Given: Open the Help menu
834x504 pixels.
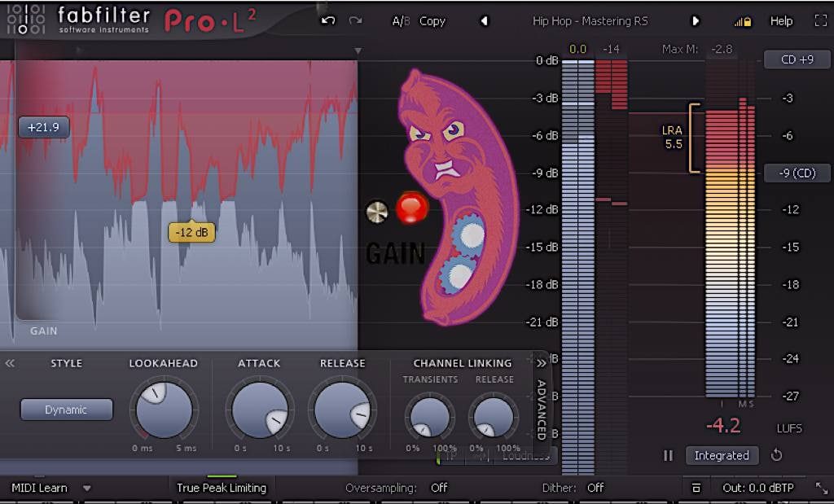Looking at the screenshot, I should [x=781, y=21].
